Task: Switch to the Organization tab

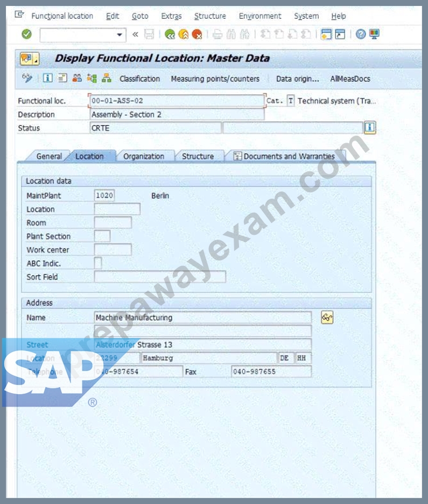Action: (144, 157)
